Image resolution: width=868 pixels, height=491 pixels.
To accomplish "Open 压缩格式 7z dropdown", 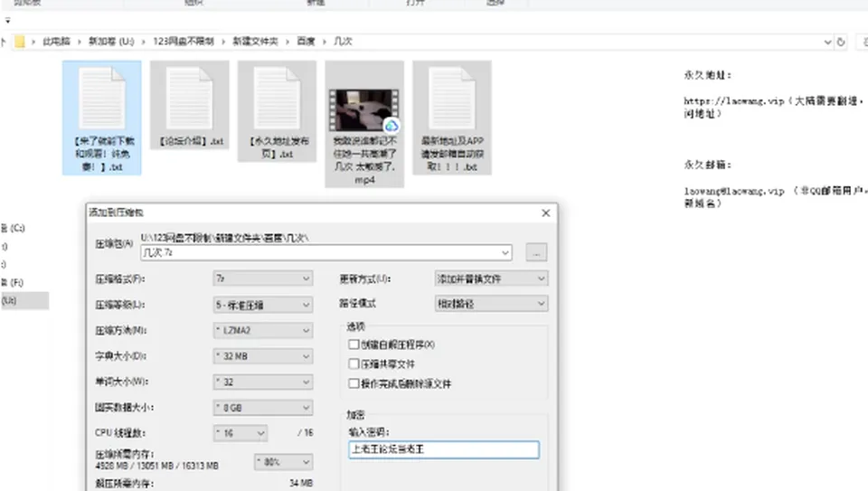I will click(263, 279).
